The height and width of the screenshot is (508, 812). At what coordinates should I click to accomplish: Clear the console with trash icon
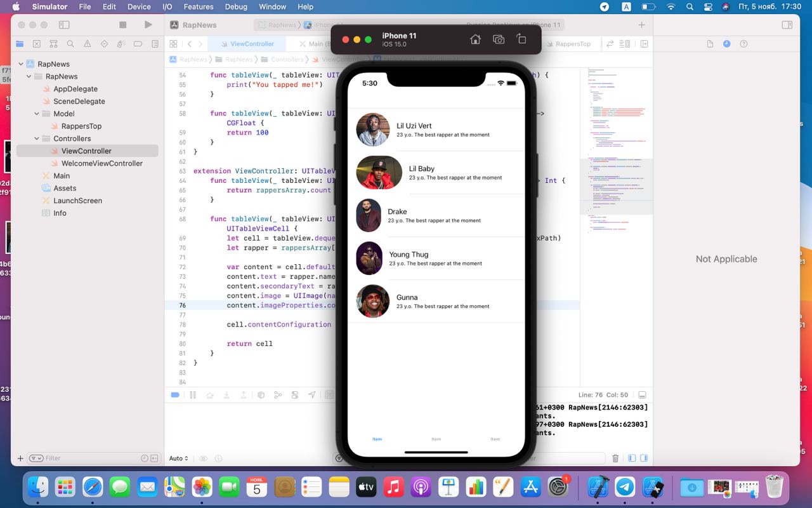click(x=615, y=458)
